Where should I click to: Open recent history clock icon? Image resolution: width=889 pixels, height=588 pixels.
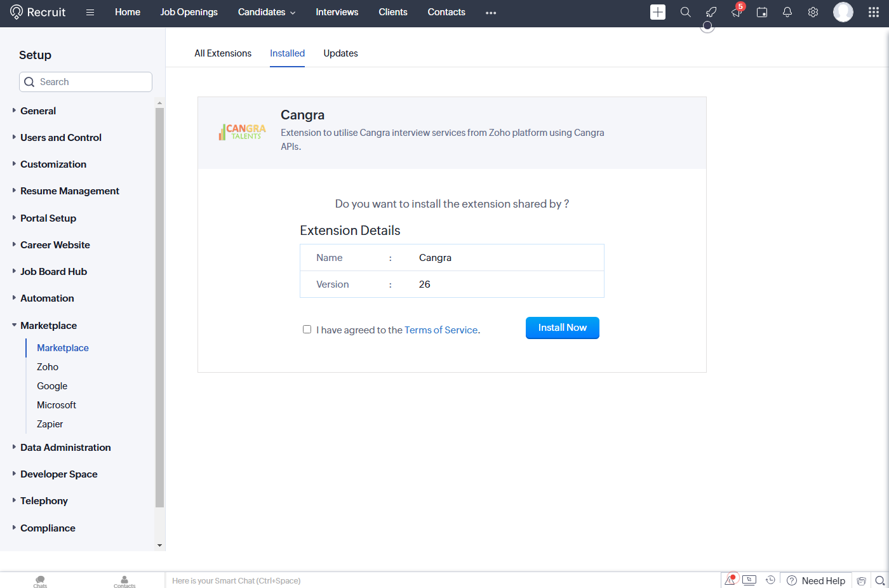point(770,580)
